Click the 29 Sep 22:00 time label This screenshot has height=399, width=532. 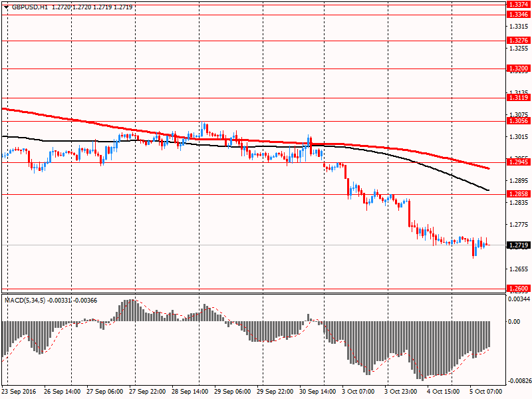(x=275, y=391)
